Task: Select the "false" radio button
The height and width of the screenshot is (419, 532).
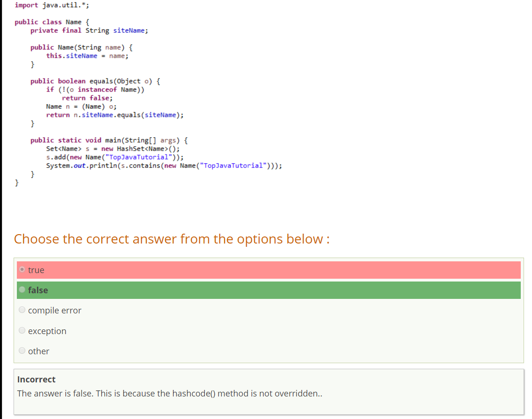Action: coord(22,290)
